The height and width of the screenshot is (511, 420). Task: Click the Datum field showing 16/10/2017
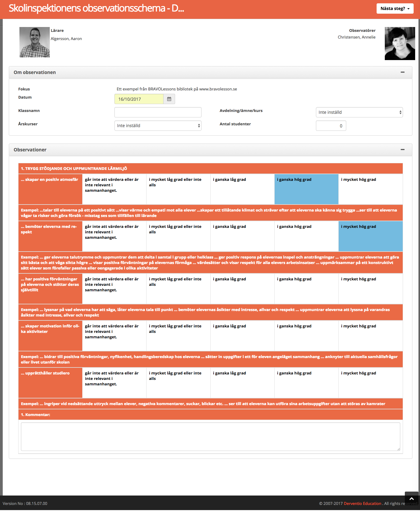(139, 99)
